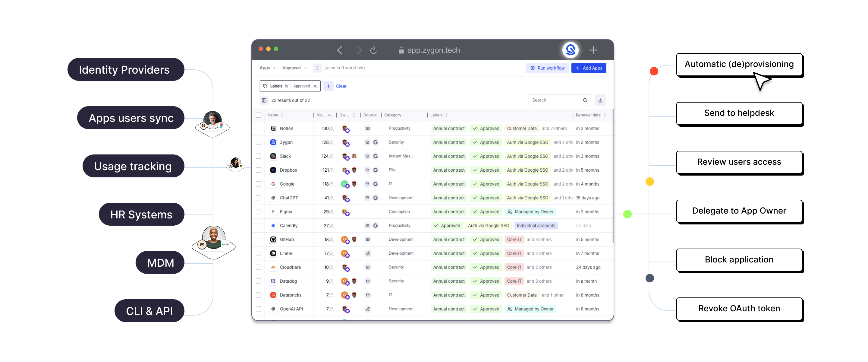
Task: Open the three-dot options menu beside Approved
Action: pyautogui.click(x=317, y=68)
